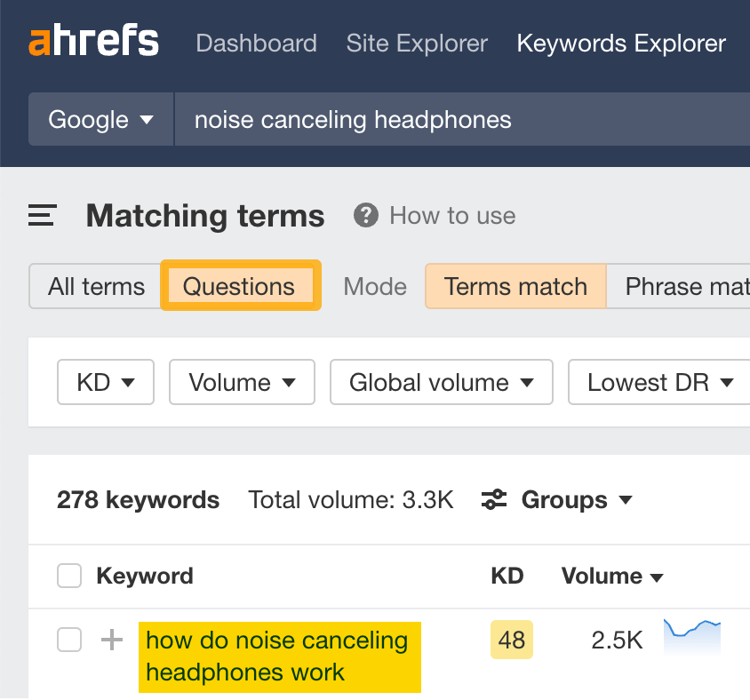The width and height of the screenshot is (750, 700).
Task: Select all keywords with the header checkbox
Action: coord(68,576)
